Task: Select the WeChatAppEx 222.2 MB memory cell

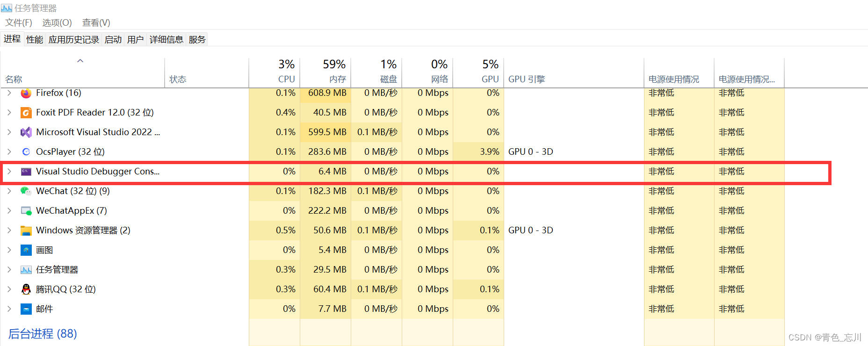Action: tap(325, 211)
